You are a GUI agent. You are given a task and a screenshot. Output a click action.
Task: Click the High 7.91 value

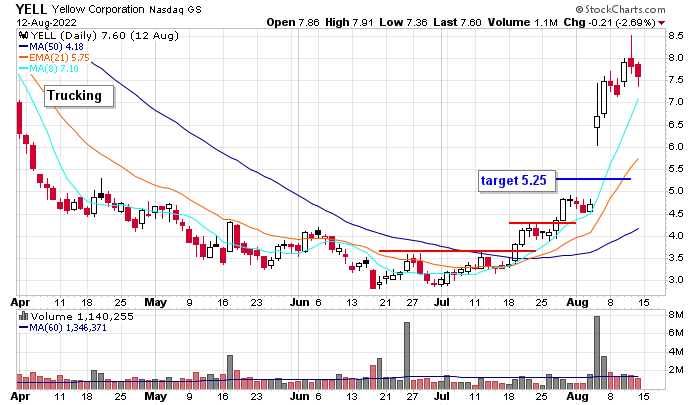(349, 22)
